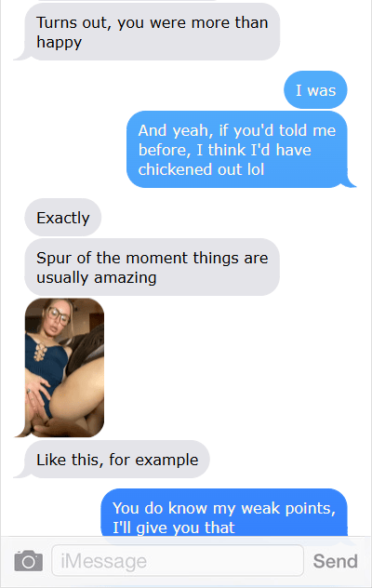
Task: Select the 'Exactly' message bubble
Action: pyautogui.click(x=63, y=218)
